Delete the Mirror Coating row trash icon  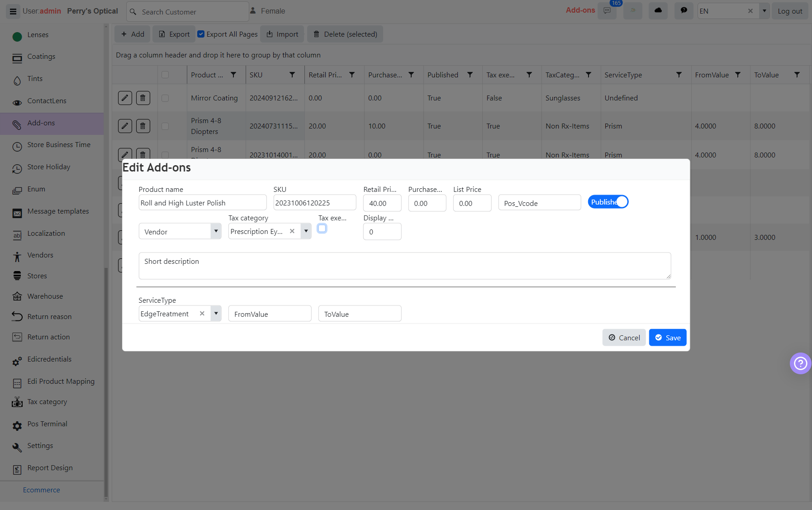[143, 98]
